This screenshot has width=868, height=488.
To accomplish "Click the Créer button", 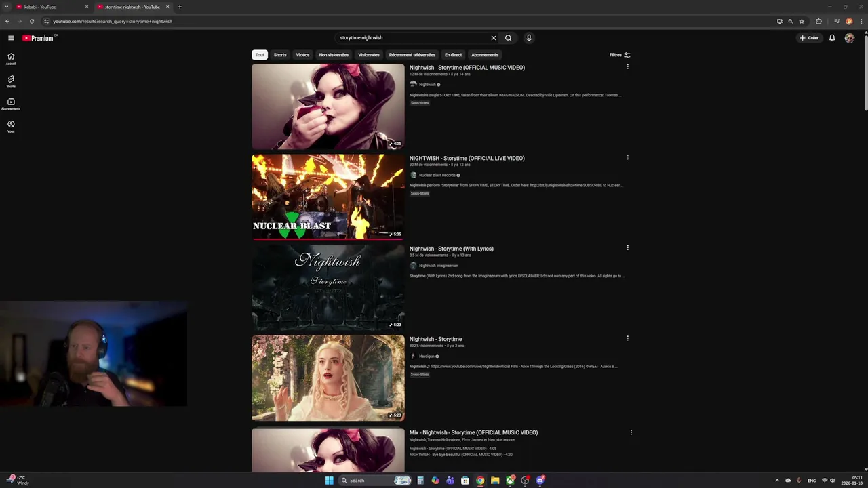I will coord(809,38).
